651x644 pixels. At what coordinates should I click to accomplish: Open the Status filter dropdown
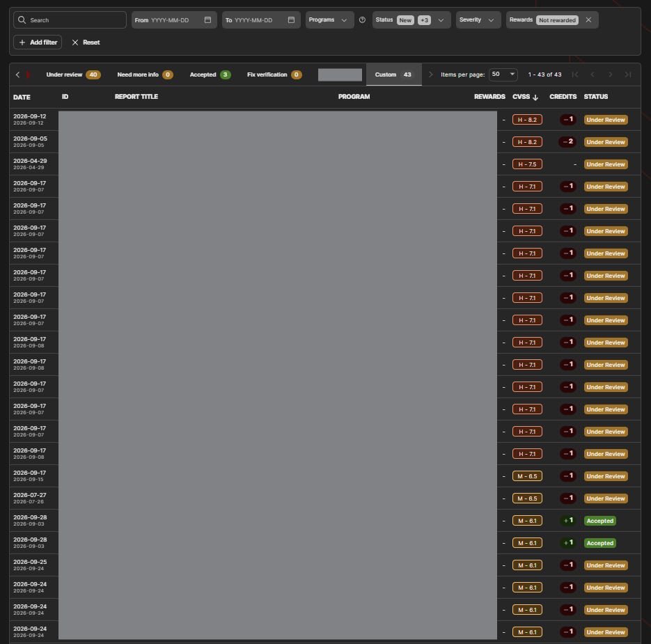pyautogui.click(x=411, y=20)
